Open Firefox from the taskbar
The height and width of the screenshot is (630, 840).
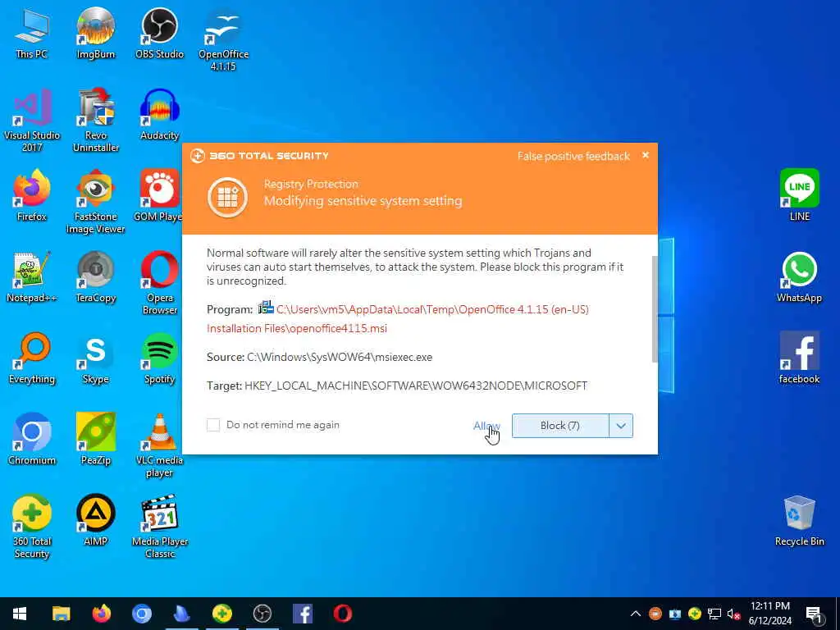pos(101,614)
